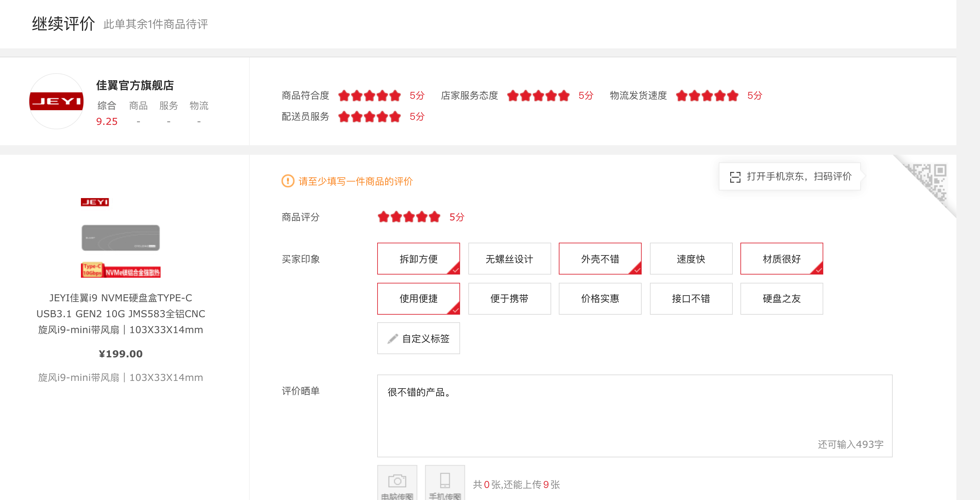980x500 pixels.
Task: Set 商品评分 rating to two stars
Action: (x=396, y=217)
